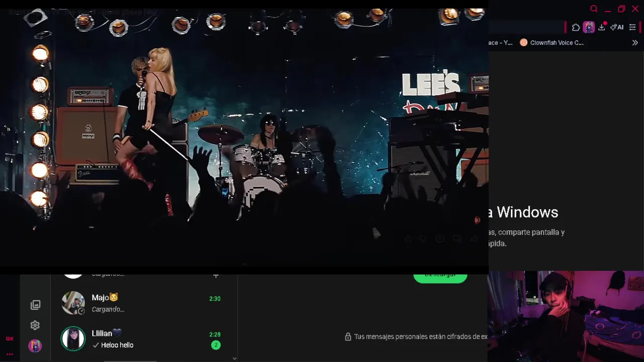Open the three-dot sidebar menu

10,354
